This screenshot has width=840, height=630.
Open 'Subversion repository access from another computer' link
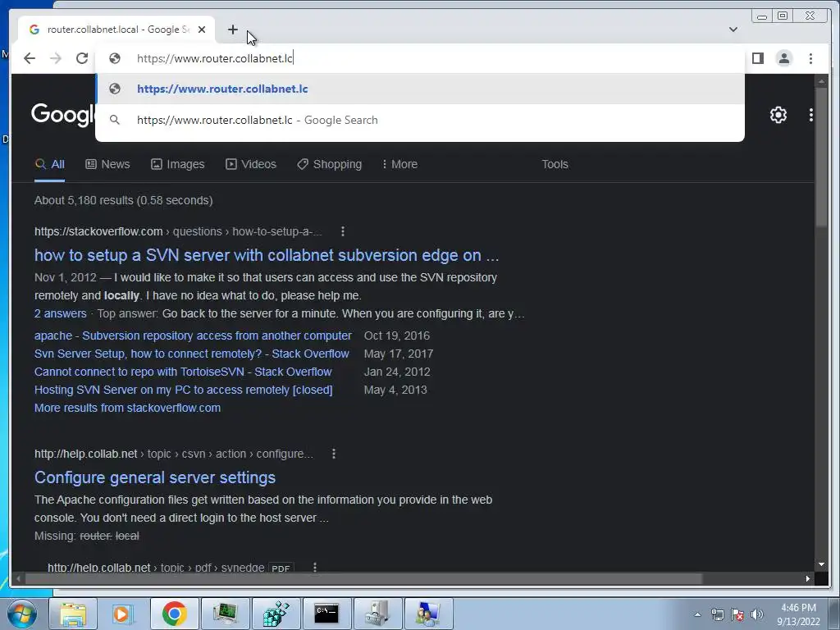(x=193, y=336)
